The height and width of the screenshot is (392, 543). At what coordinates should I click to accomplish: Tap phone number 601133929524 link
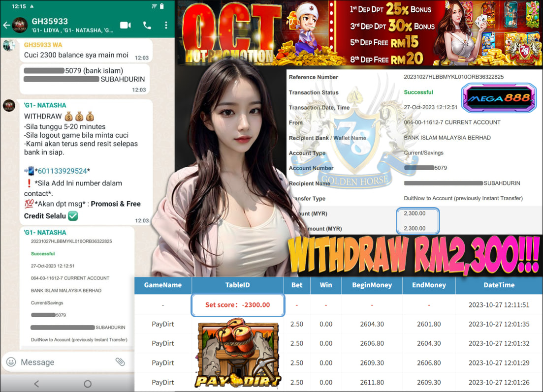[x=63, y=171]
